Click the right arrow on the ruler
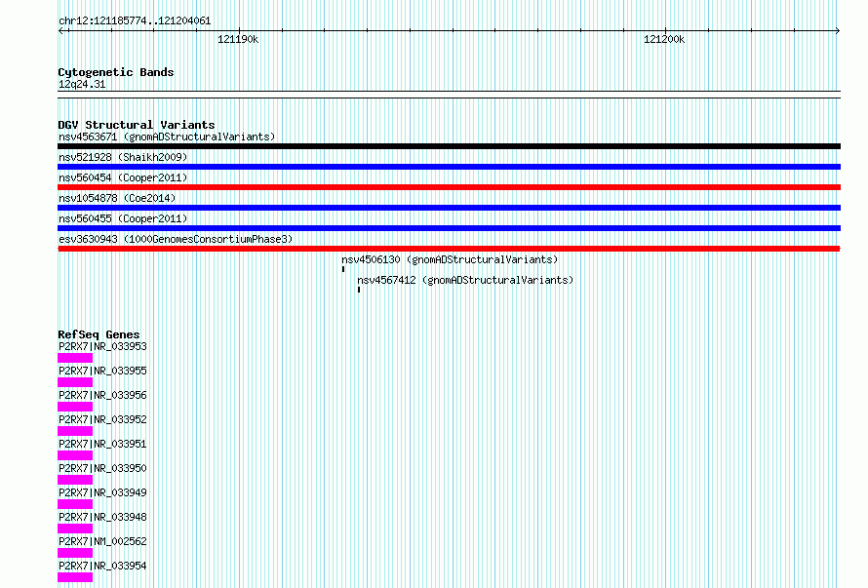Viewport: 868px width, 588px height. pos(837,31)
